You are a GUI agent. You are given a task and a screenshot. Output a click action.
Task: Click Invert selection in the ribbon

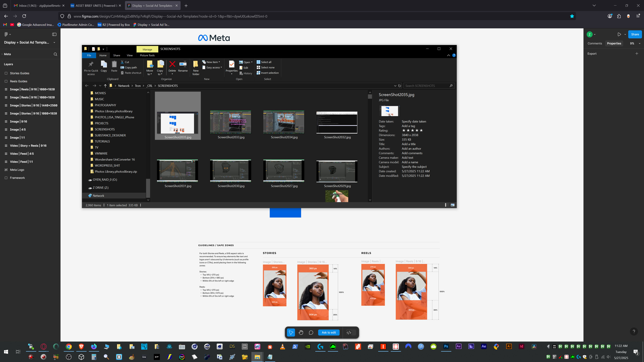point(267,73)
